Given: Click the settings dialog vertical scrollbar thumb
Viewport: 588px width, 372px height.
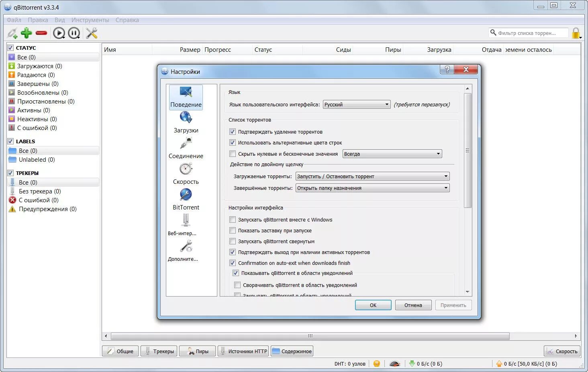Looking at the screenshot, I should 468,150.
